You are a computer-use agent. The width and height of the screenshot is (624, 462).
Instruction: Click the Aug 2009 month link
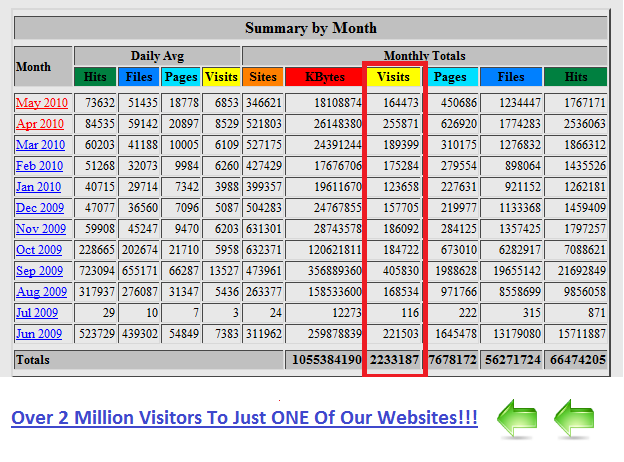point(39,292)
